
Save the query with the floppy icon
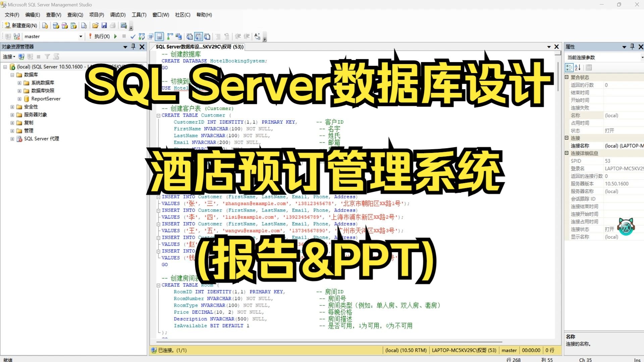(x=104, y=25)
